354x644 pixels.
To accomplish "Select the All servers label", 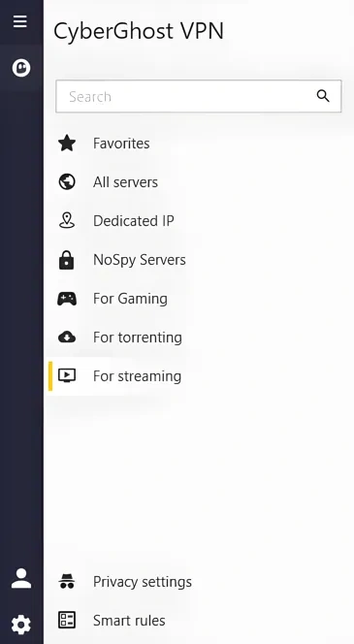I will (x=125, y=182).
